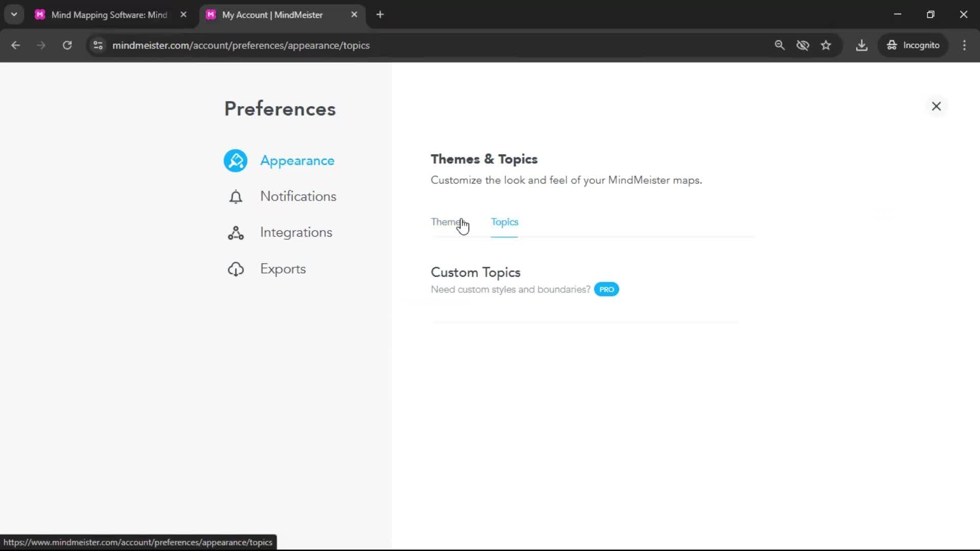980x551 pixels.
Task: Click the MindMeister favicon on the My Account tab
Action: click(211, 15)
